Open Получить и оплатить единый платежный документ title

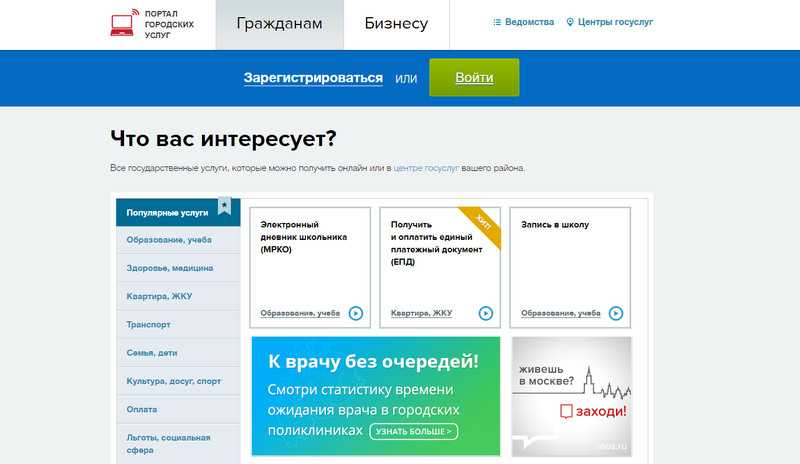click(436, 243)
